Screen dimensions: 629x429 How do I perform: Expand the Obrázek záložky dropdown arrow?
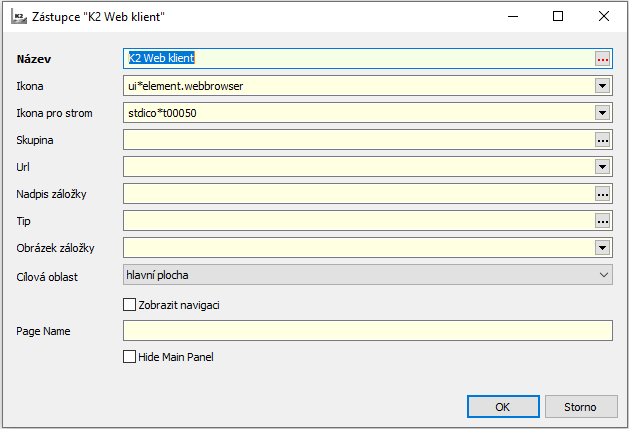coord(602,248)
